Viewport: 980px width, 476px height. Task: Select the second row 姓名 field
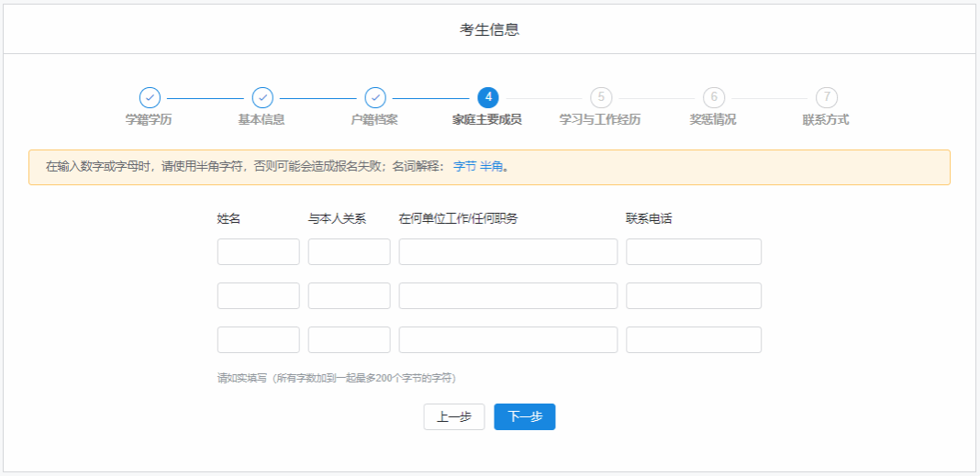click(258, 296)
